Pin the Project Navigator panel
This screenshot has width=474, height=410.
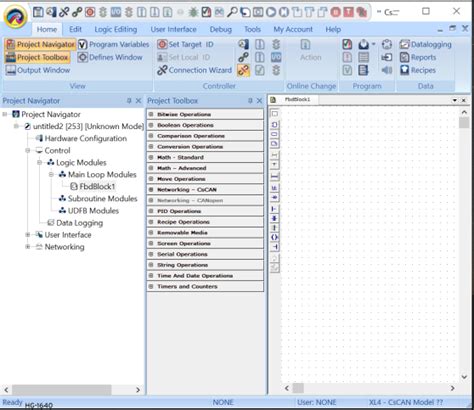(129, 101)
